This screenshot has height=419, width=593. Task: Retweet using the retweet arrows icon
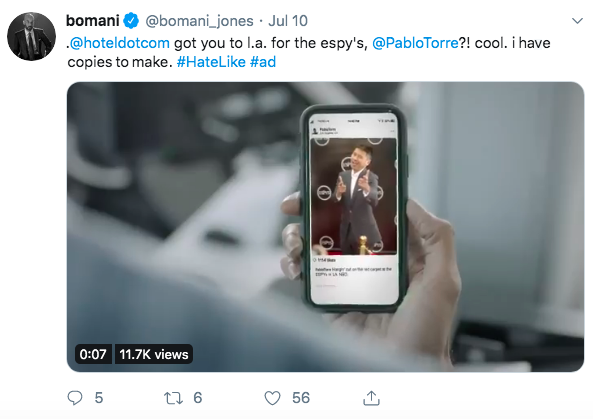point(173,398)
